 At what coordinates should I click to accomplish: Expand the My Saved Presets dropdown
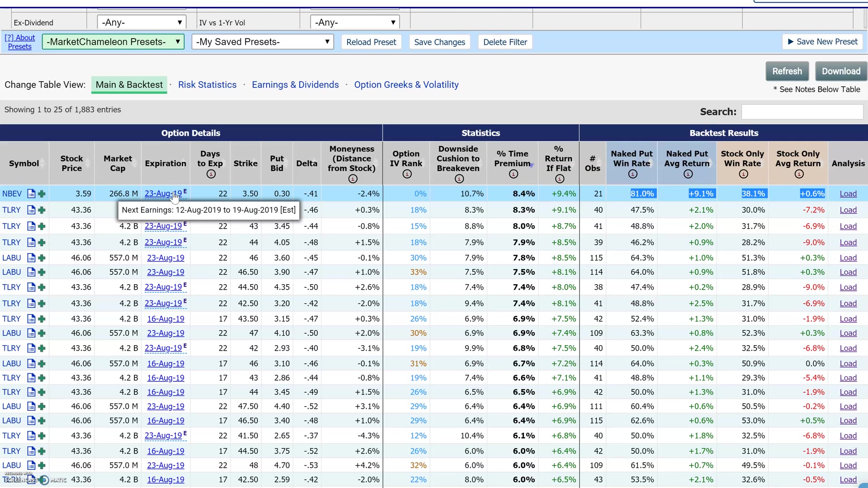(x=263, y=42)
